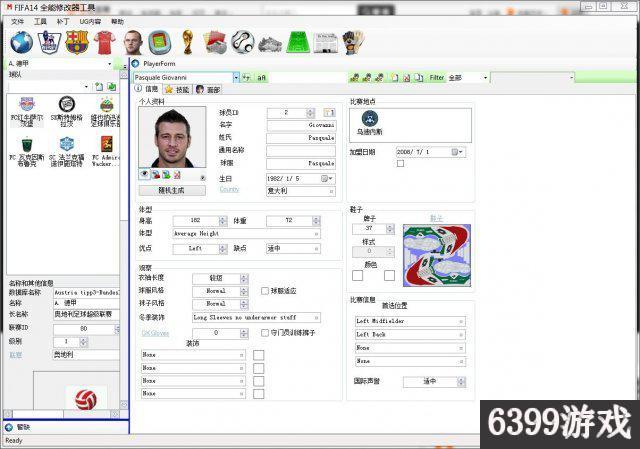Switch to the 技能 tab
Image resolution: width=640 pixels, height=449 pixels.
pos(178,89)
